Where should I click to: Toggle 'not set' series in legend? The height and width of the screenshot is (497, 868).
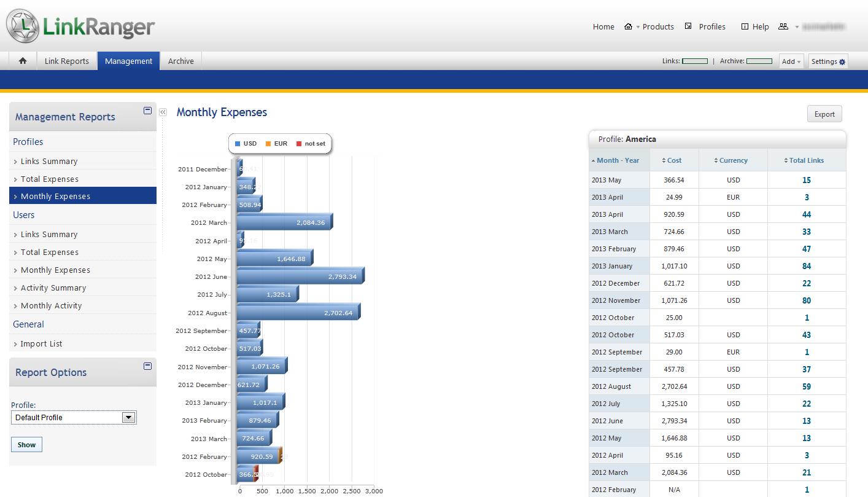click(311, 144)
